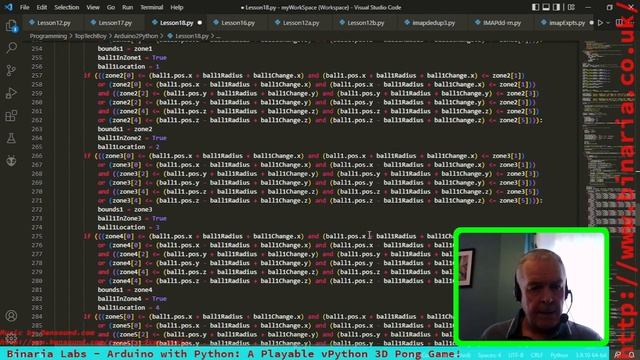Open the Explorer view in activity bar
This screenshot has width=640, height=360.
click(x=11, y=25)
